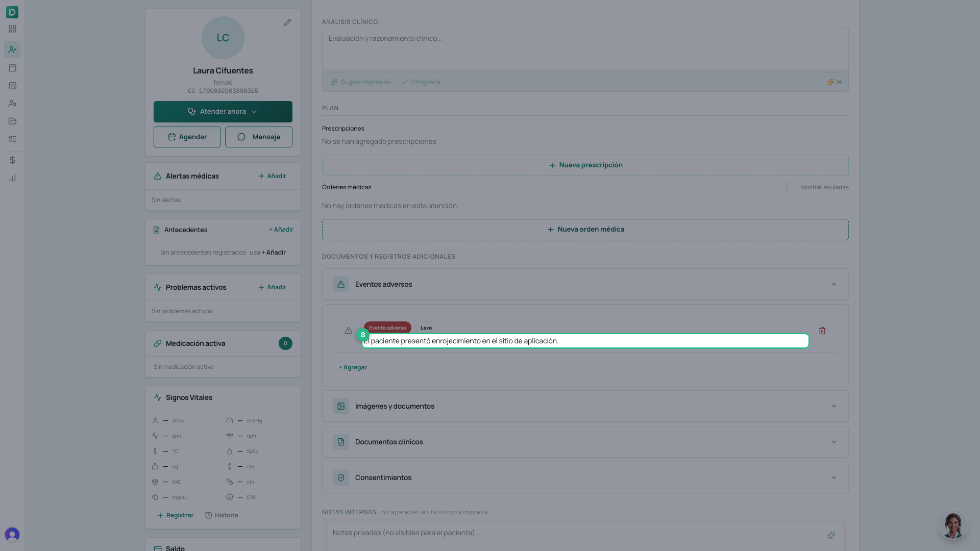Click Registrar under Signos Vitales
The width and height of the screenshot is (980, 551).
pos(175,515)
